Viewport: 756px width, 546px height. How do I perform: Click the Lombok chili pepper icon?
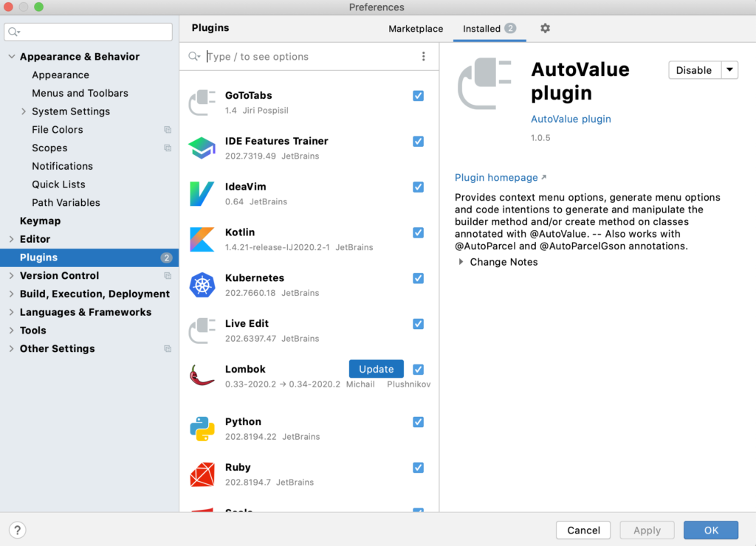point(202,376)
